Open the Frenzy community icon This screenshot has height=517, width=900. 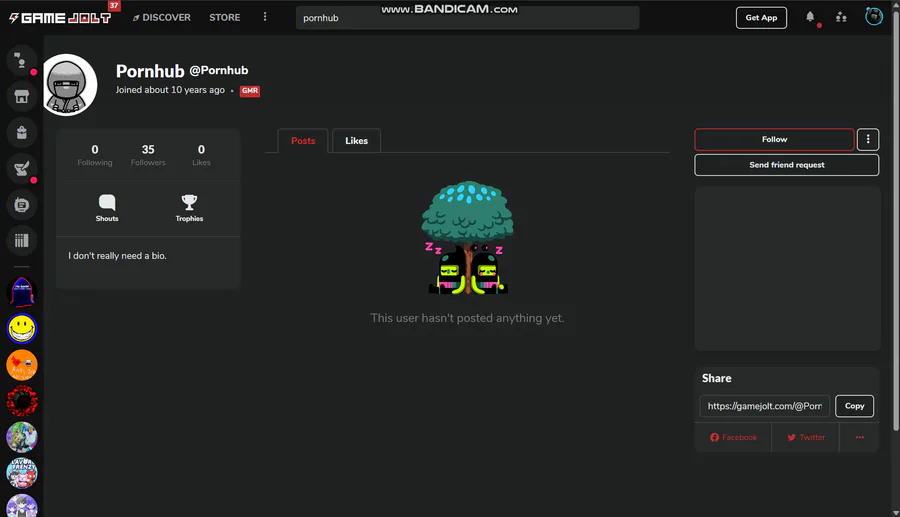point(21,473)
